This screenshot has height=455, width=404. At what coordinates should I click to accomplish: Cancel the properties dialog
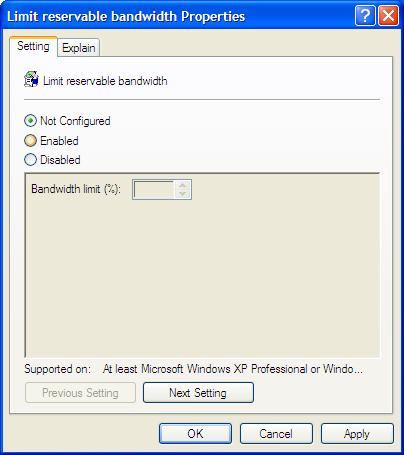(x=276, y=434)
